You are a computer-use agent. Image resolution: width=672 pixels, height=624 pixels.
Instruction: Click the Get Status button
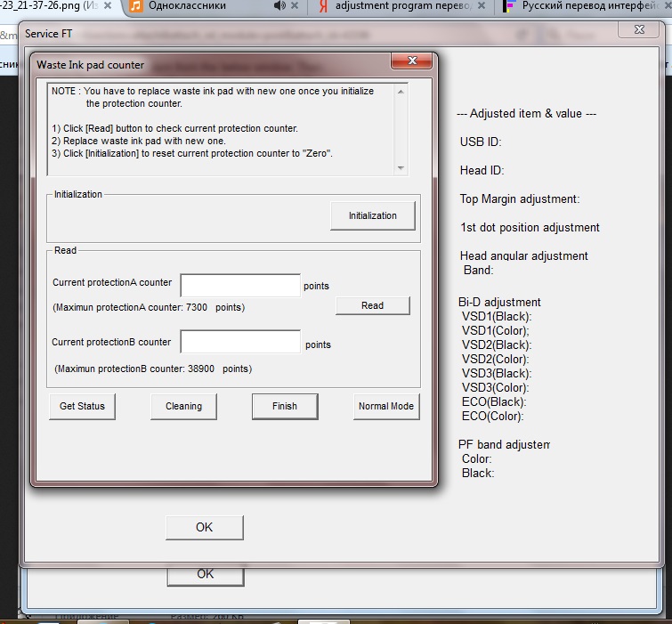pyautogui.click(x=82, y=406)
